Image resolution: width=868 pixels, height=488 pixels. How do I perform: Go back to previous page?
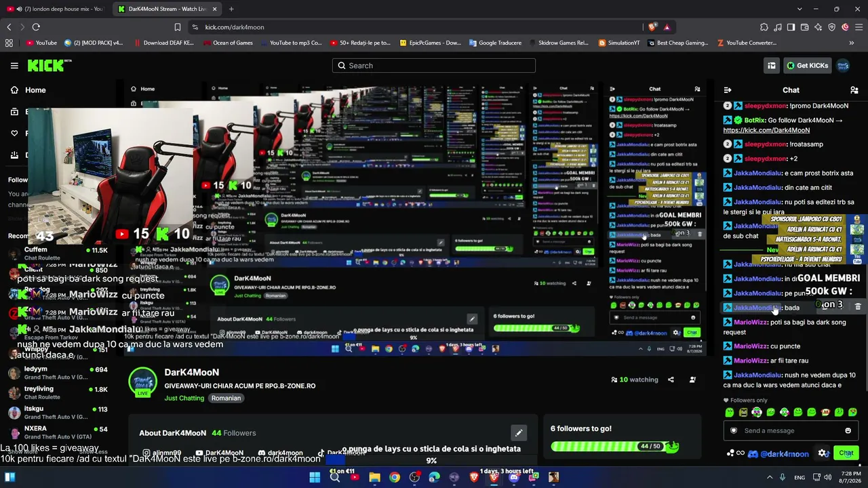tap(9, 27)
